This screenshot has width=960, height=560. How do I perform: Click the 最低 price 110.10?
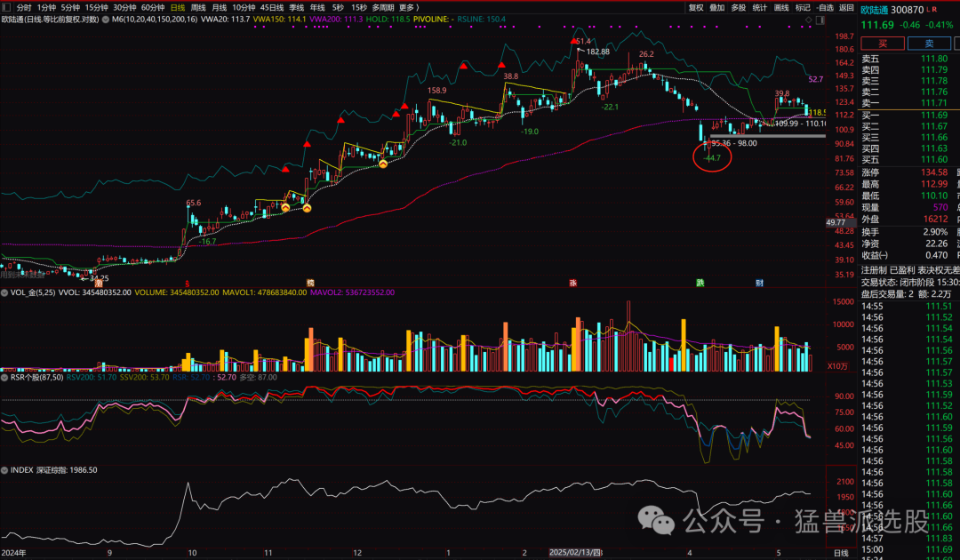(934, 196)
